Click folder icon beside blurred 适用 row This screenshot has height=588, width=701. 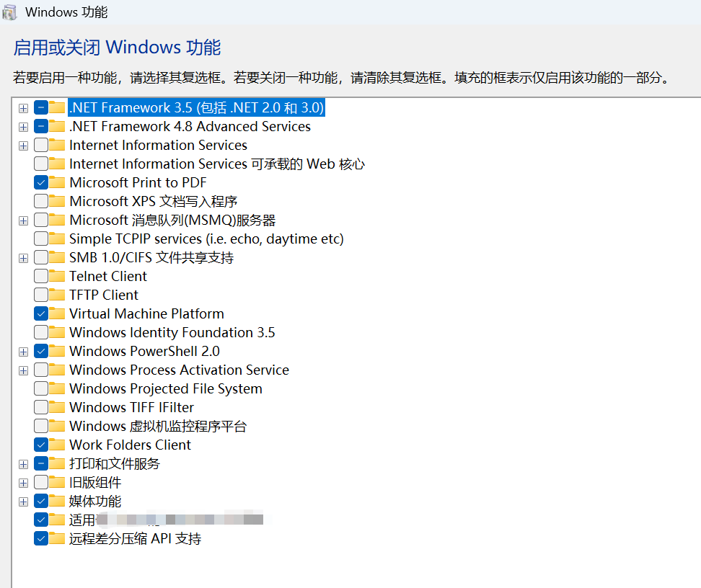[57, 520]
